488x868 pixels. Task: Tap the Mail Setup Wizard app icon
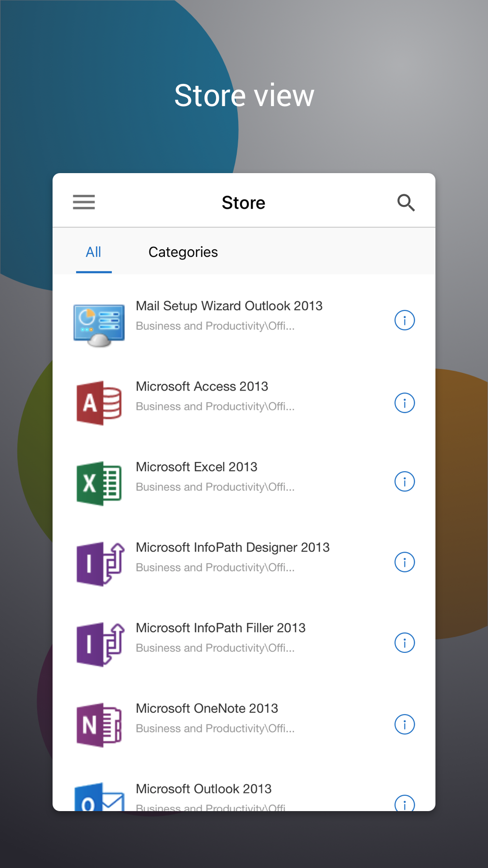(99, 325)
